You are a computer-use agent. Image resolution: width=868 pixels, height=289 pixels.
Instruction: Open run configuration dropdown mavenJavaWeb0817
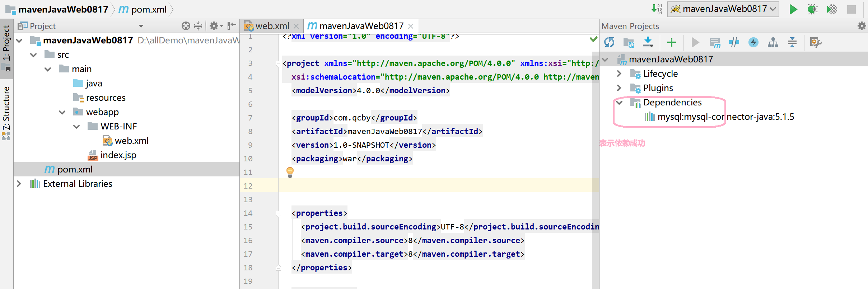(723, 9)
